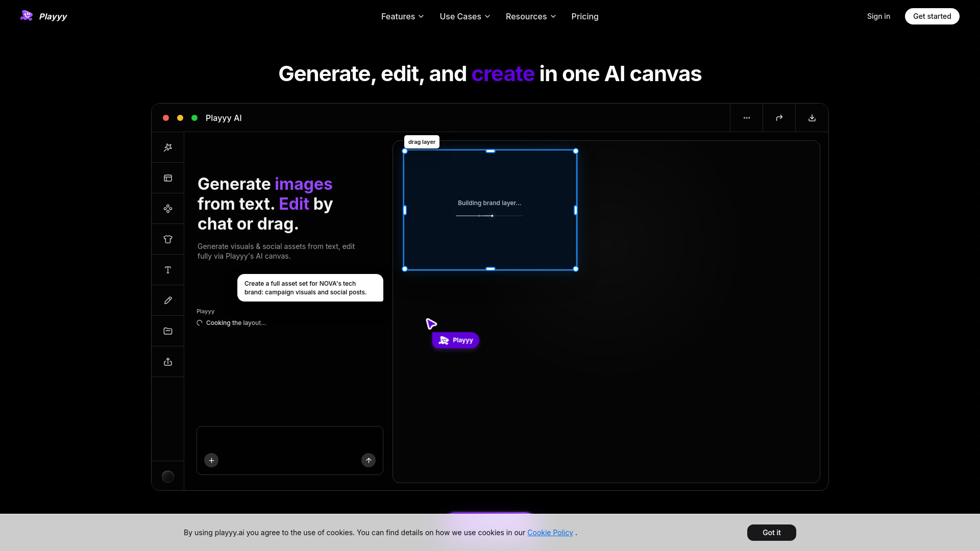980x551 pixels.
Task: Open the Pricing page
Action: 585,16
